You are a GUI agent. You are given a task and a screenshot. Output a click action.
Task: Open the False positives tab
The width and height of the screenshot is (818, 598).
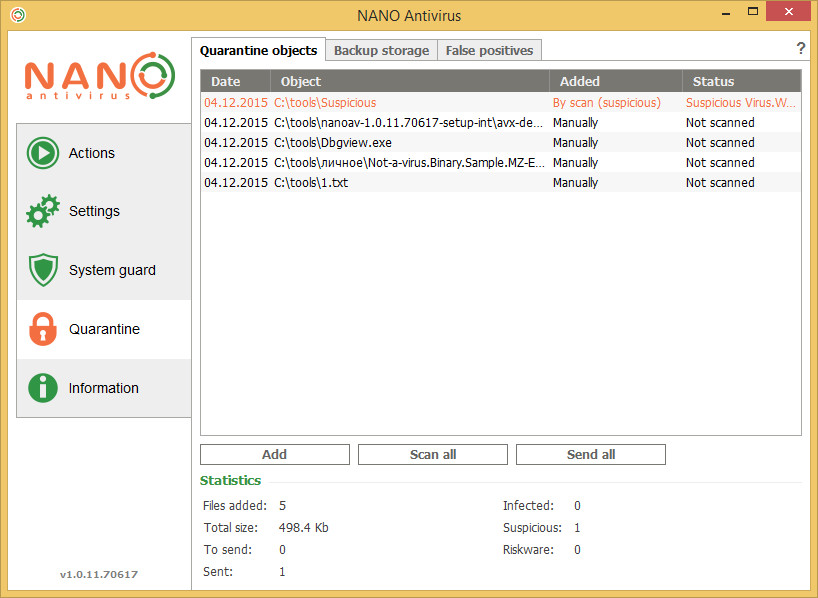489,50
